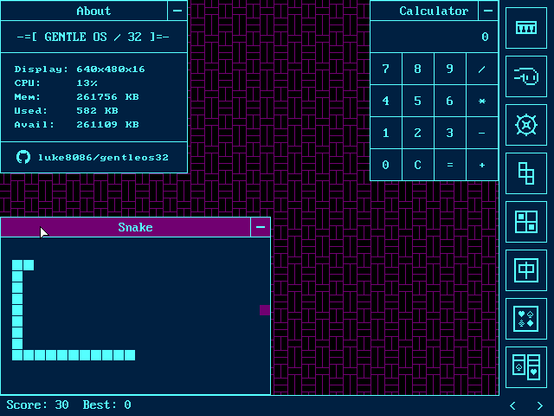Open the solitaire cards icon at bottom
This screenshot has width=554, height=416.
point(526,367)
